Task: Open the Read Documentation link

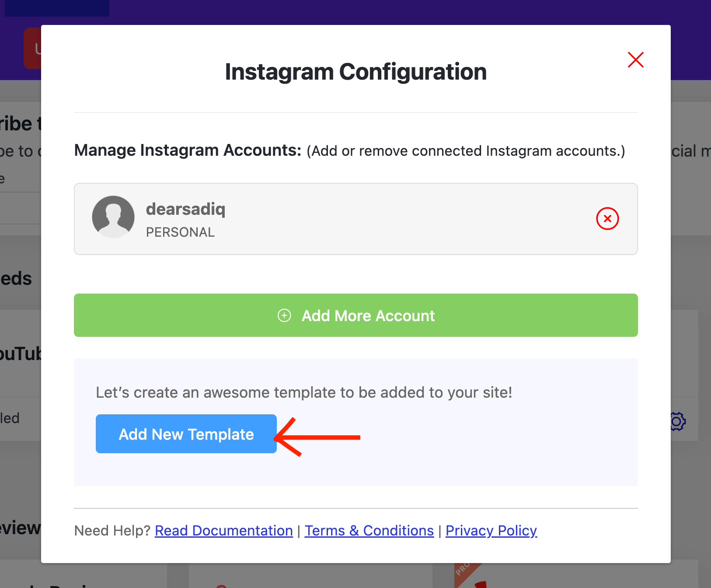Action: pos(223,530)
